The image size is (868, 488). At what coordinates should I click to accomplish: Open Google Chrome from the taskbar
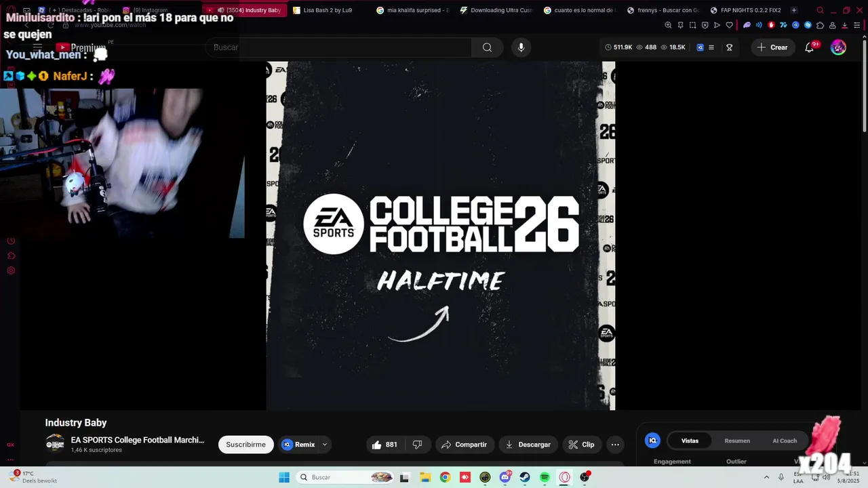(x=445, y=477)
